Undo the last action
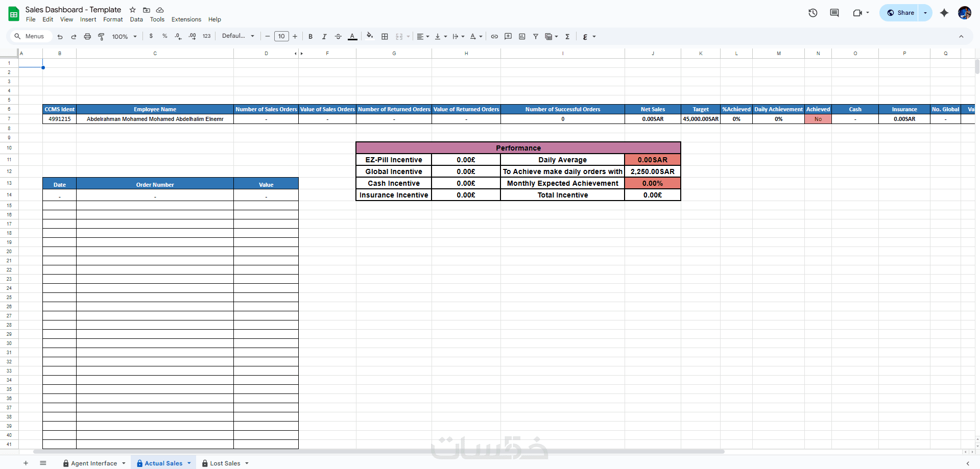This screenshot has width=980, height=469. pyautogui.click(x=60, y=37)
